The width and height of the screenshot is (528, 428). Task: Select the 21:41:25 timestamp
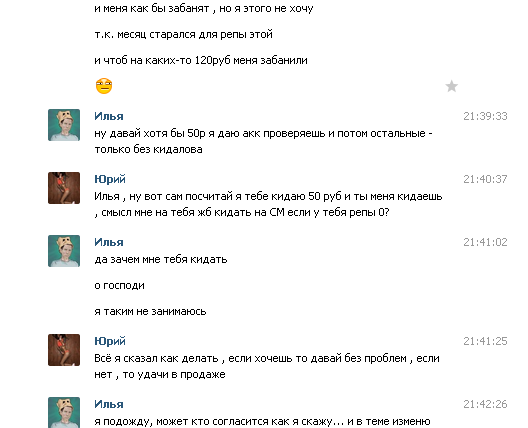point(485,341)
